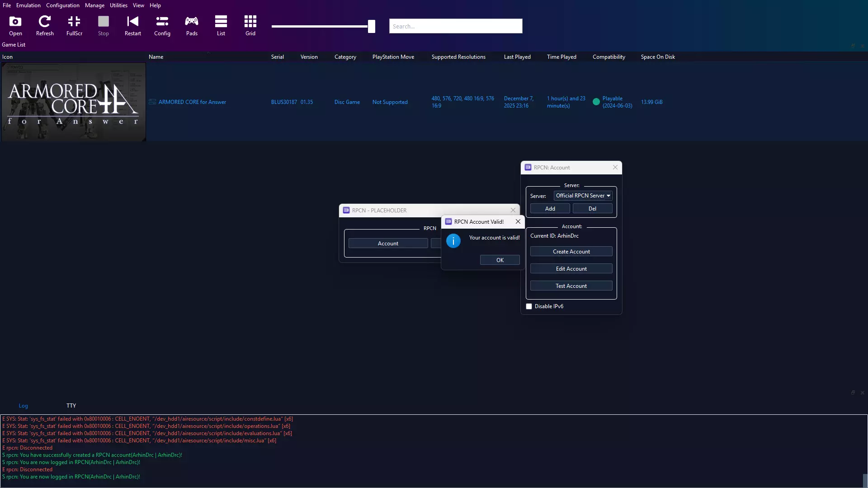Switch to List view mode

(221, 26)
